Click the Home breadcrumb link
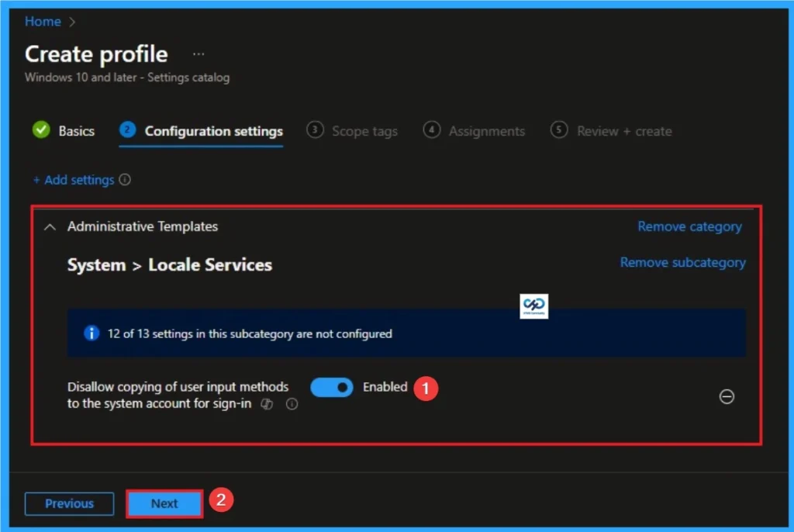 tap(43, 22)
